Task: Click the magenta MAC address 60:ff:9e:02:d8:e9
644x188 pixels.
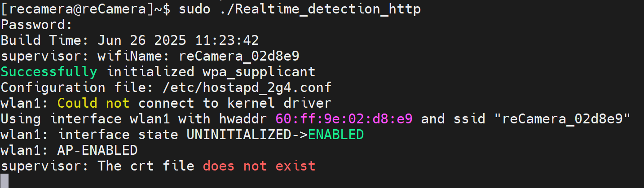Action: point(344,119)
